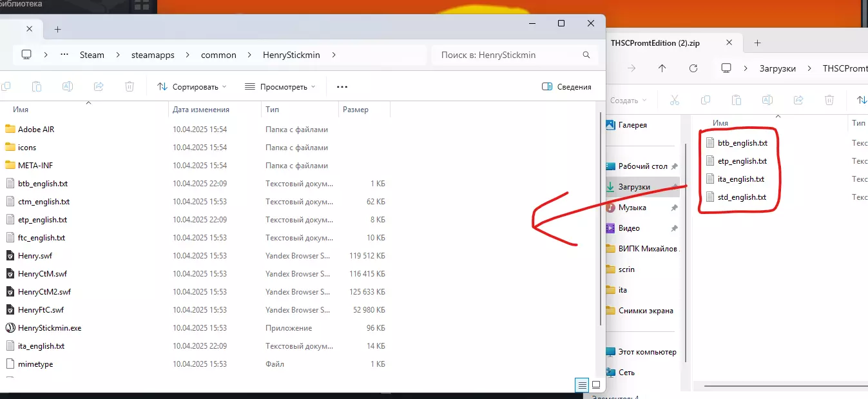Viewport: 868px width, 399px height.
Task: Navigate to steamapps in the breadcrumb
Action: 153,55
